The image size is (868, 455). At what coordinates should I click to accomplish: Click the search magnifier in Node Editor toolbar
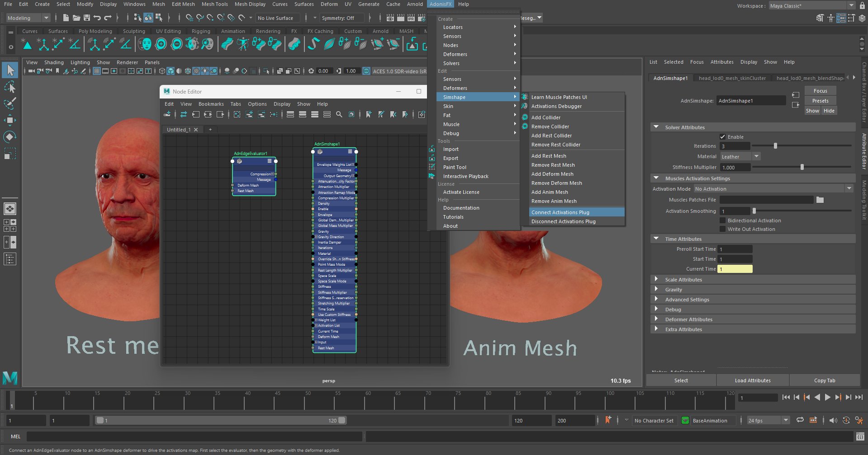coord(339,115)
